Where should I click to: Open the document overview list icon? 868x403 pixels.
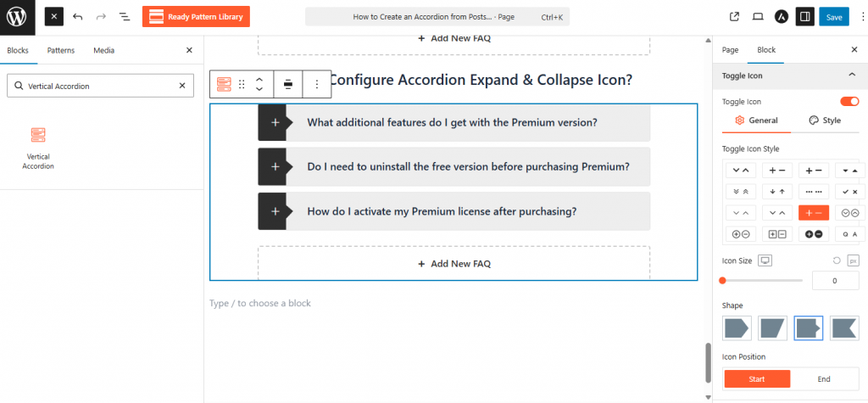pos(125,17)
